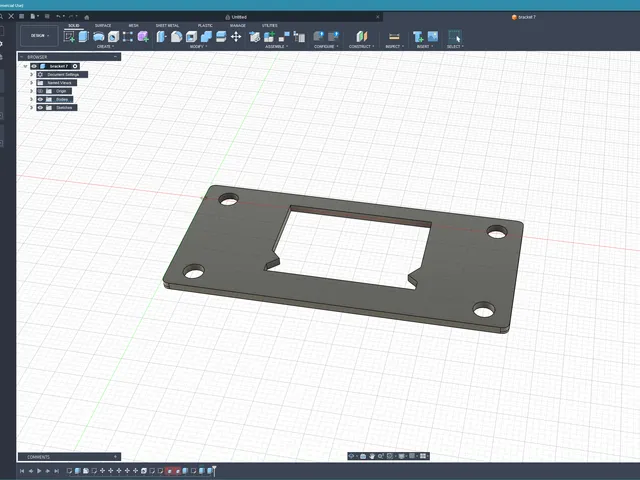Open the Configure dropdown menu
The image size is (640, 480).
[x=326, y=47]
